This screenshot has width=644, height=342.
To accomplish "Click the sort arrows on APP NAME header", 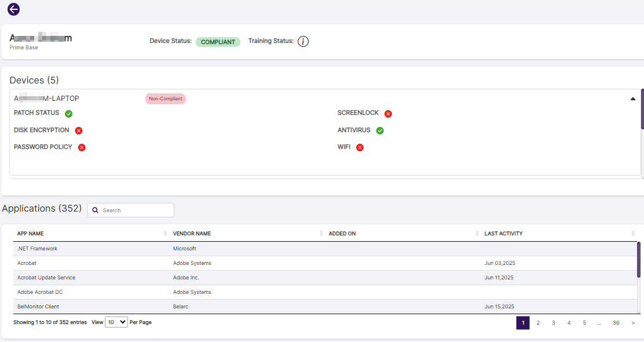I will coord(164,233).
